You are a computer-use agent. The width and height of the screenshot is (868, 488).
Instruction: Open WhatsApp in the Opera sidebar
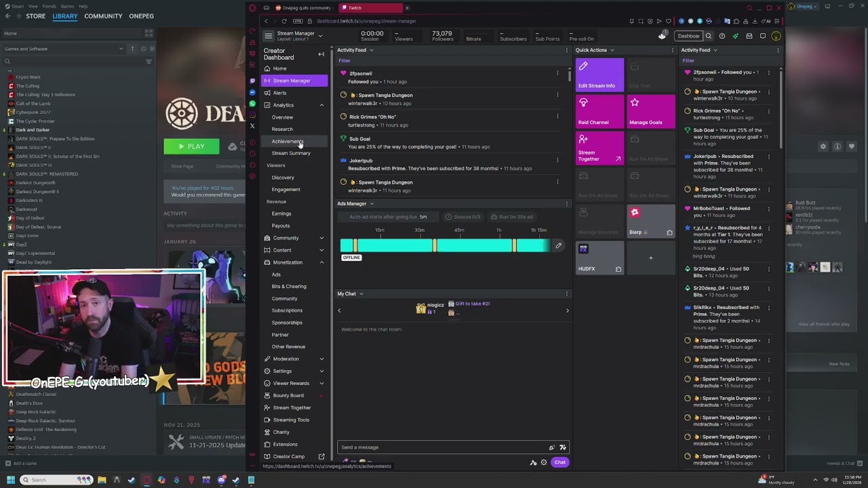[x=252, y=104]
